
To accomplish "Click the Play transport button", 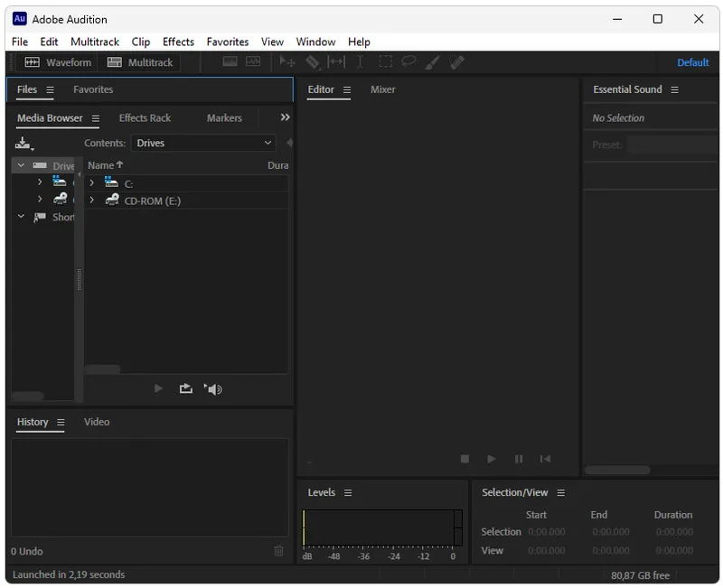I will (x=492, y=459).
